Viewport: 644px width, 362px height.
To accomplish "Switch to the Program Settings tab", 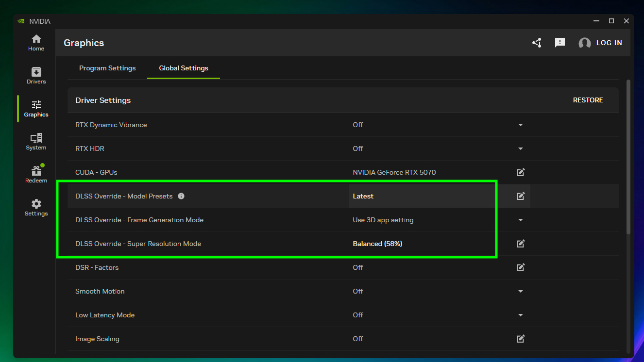I will pyautogui.click(x=107, y=68).
